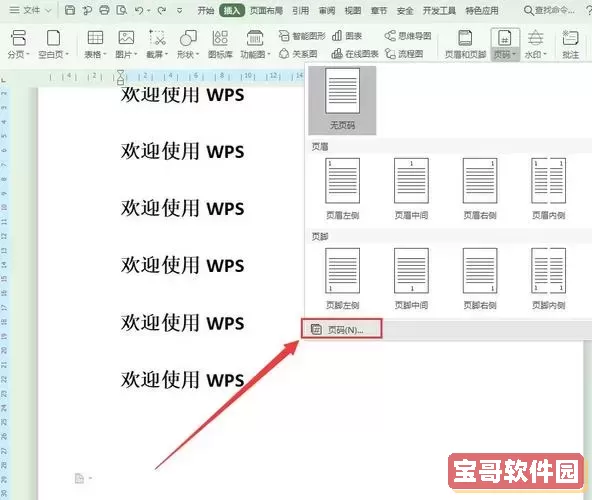Viewport: 592px width, 500px height.
Task: Expand the 形状 dropdown arrow
Action: tap(197, 54)
